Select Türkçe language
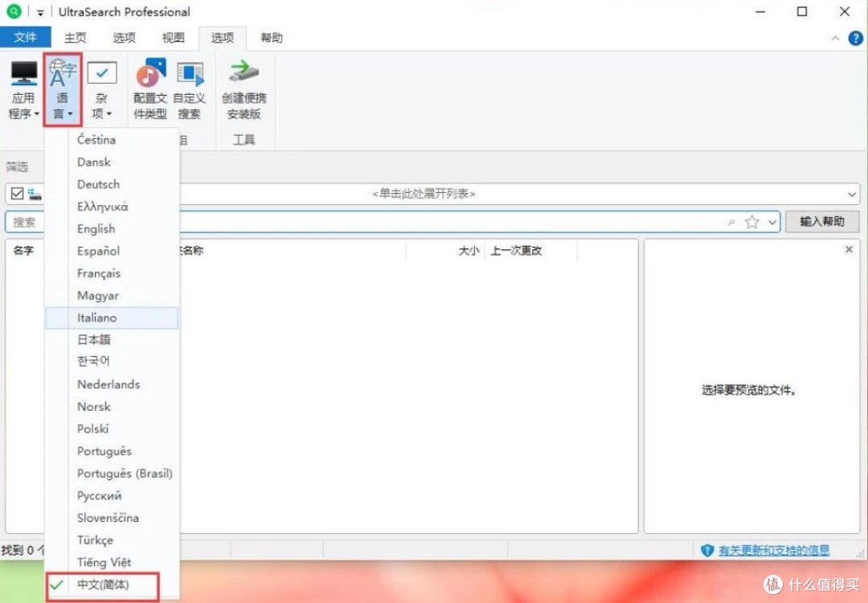868x603 pixels. point(112,539)
